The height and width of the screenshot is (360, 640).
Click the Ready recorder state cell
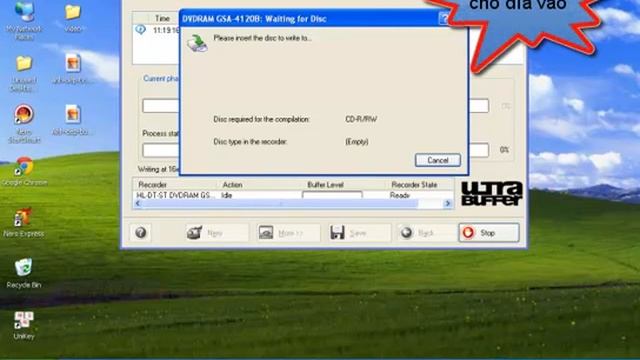[400, 196]
